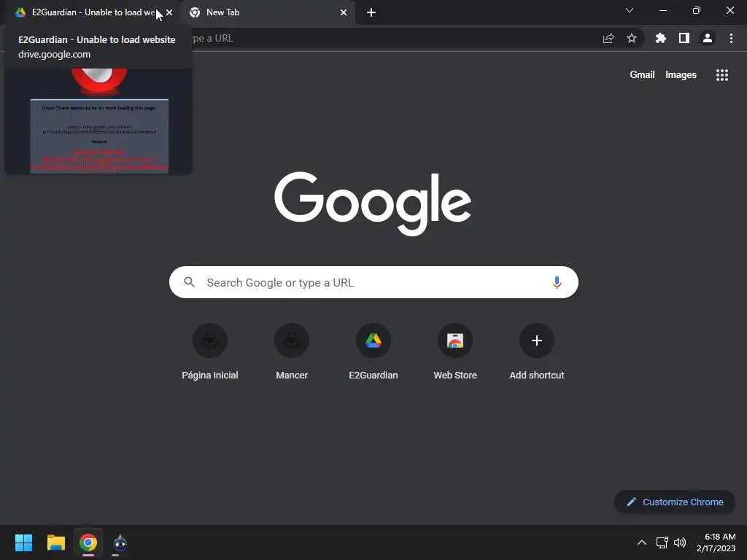747x560 pixels.
Task: Open File Explorer from taskbar
Action: pyautogui.click(x=55, y=542)
